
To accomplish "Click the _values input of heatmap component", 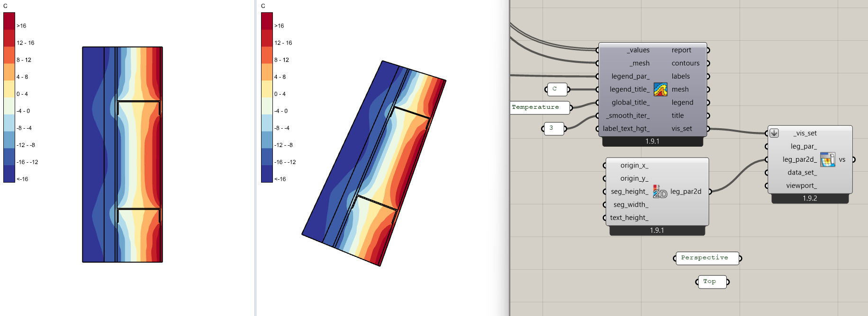I will click(639, 50).
